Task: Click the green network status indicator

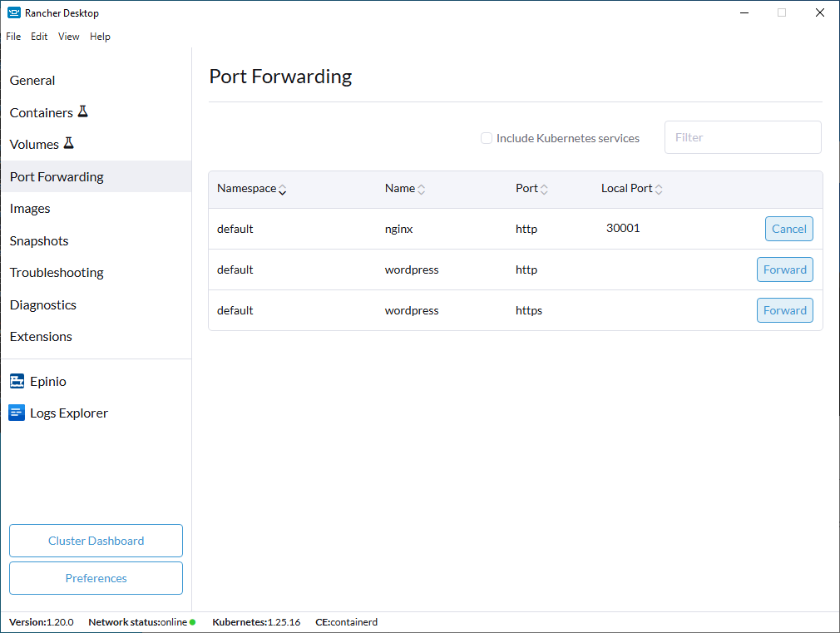Action: (x=192, y=622)
